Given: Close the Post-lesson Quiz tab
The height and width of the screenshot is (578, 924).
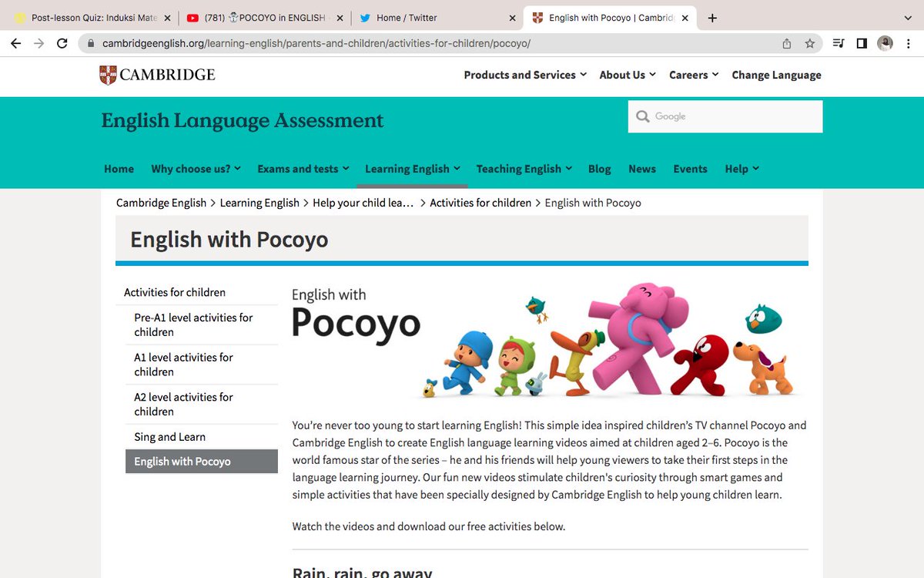Looking at the screenshot, I should tap(167, 18).
